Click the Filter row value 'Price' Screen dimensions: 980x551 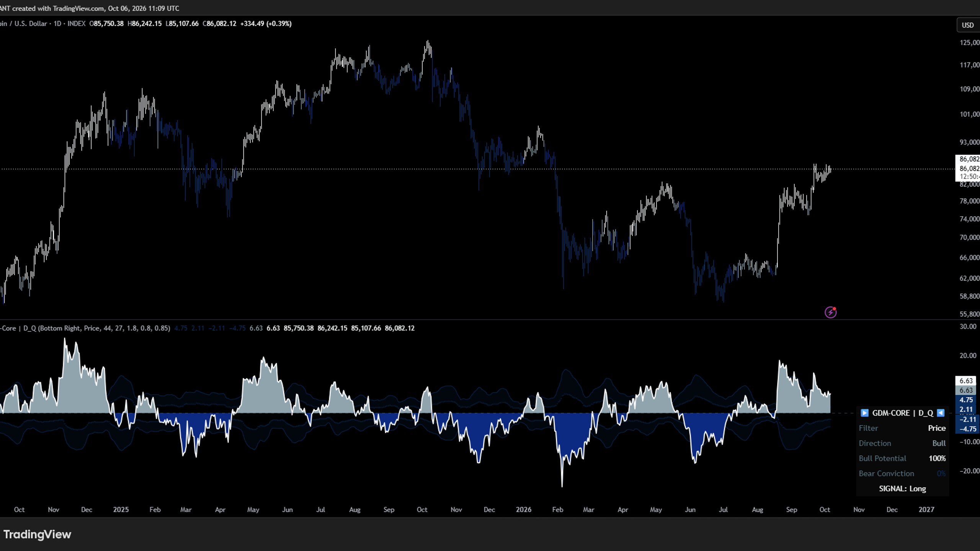coord(937,428)
